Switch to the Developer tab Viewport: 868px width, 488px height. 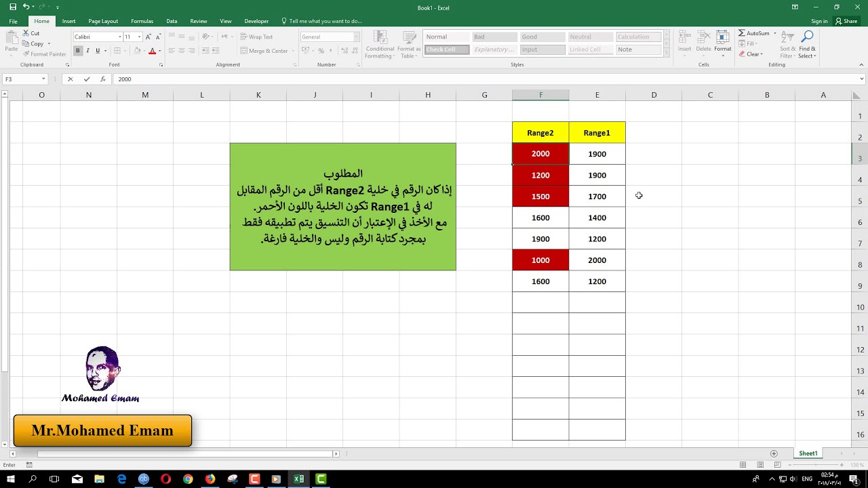click(x=256, y=21)
